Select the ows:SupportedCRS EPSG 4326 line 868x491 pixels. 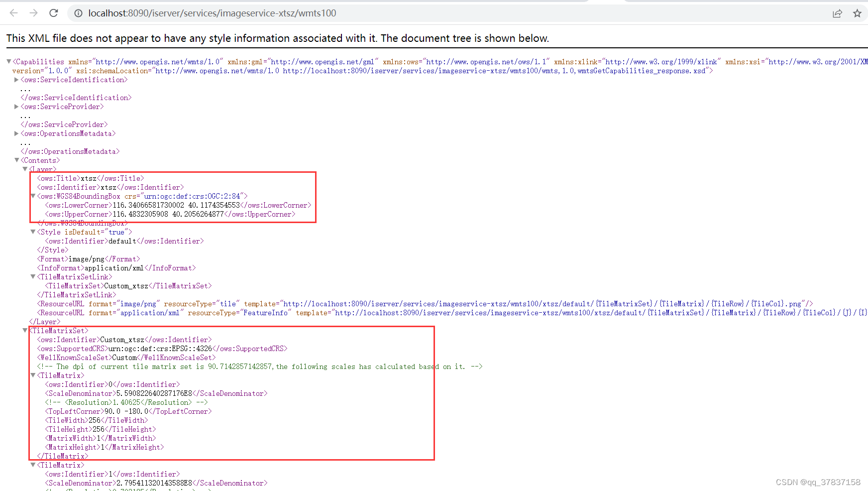[x=162, y=349]
